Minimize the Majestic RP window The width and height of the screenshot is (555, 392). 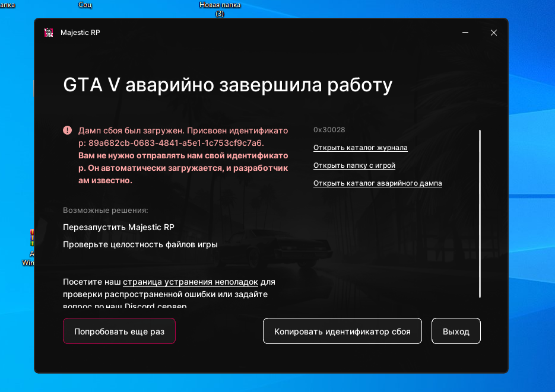(x=465, y=33)
